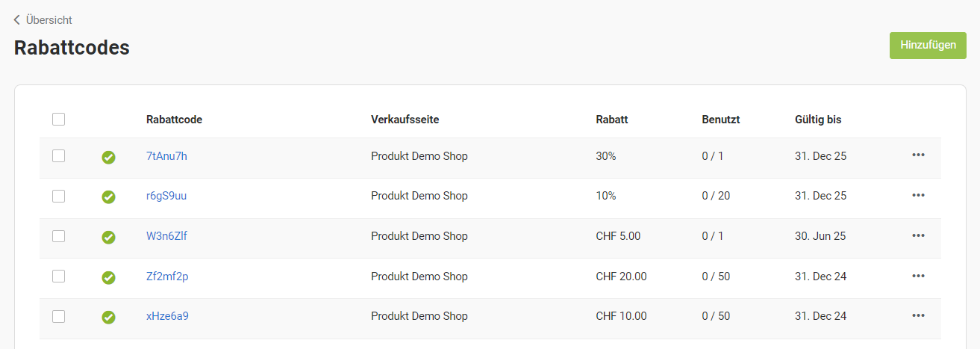
Task: Click the status icon next to Zf2mf2p
Action: click(108, 277)
